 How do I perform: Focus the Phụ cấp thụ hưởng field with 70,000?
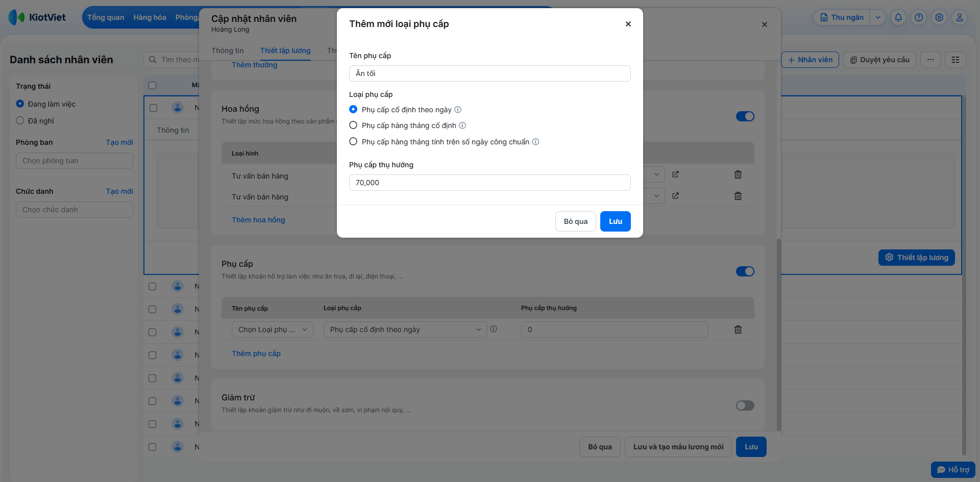[490, 183]
